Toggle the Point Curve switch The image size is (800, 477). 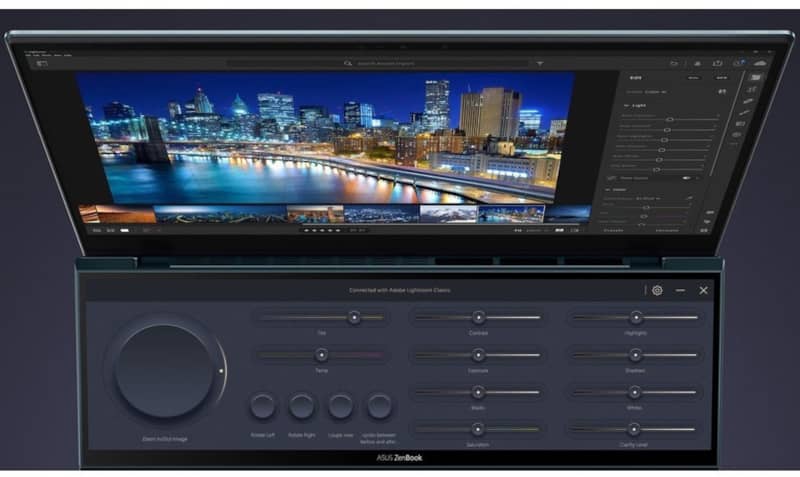coord(689,178)
